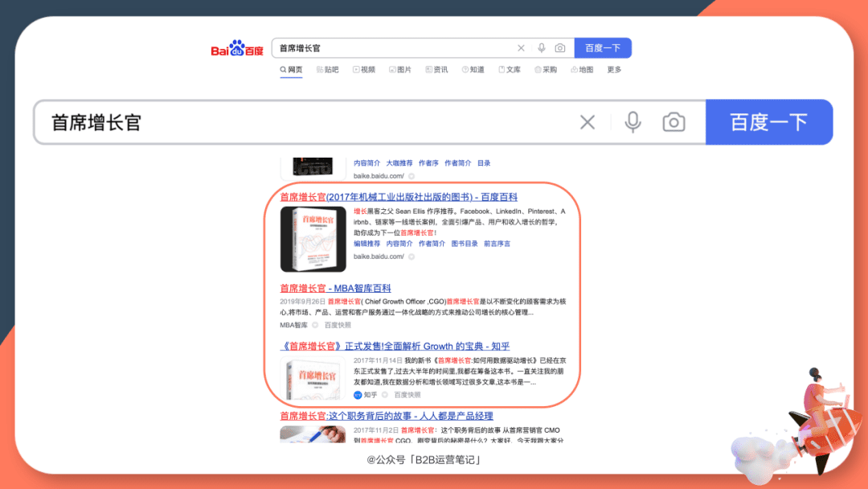Viewport: 868px width, 489px height.
Task: Open the 视频 tab
Action: coord(364,70)
